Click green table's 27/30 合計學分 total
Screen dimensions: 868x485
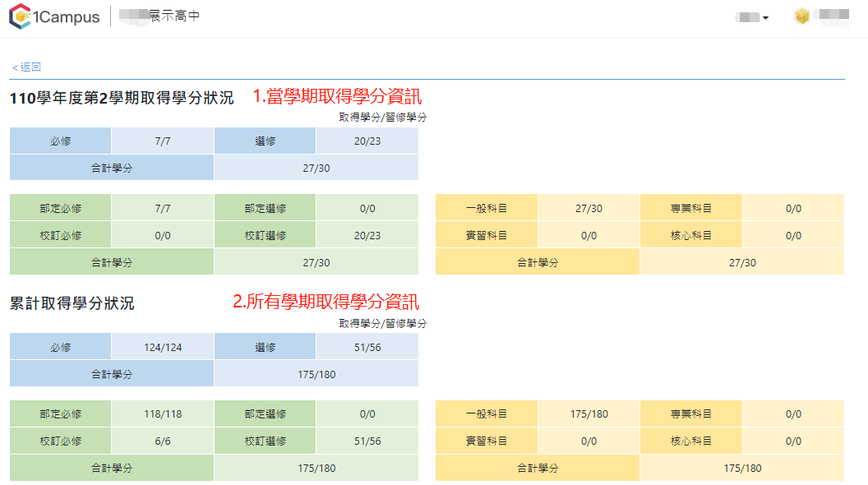click(x=316, y=263)
